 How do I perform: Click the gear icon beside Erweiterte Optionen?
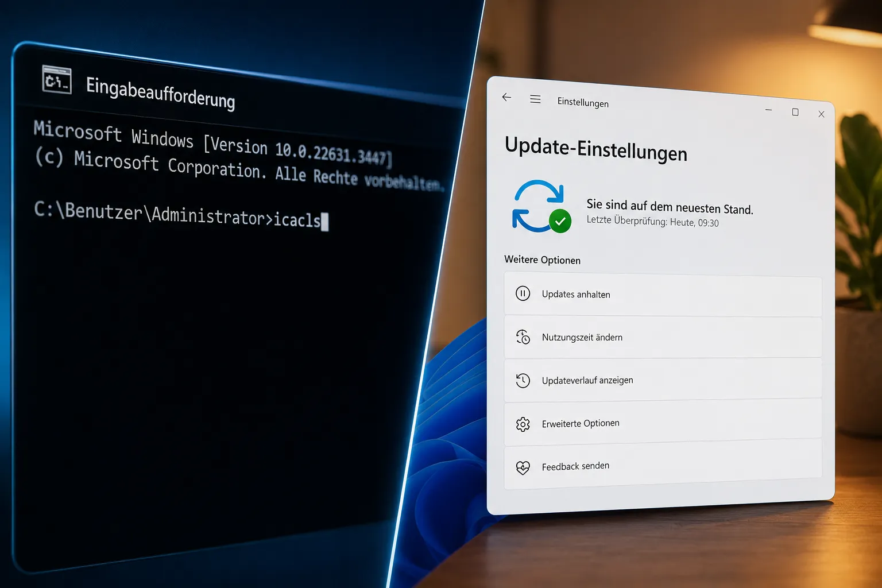(x=523, y=424)
